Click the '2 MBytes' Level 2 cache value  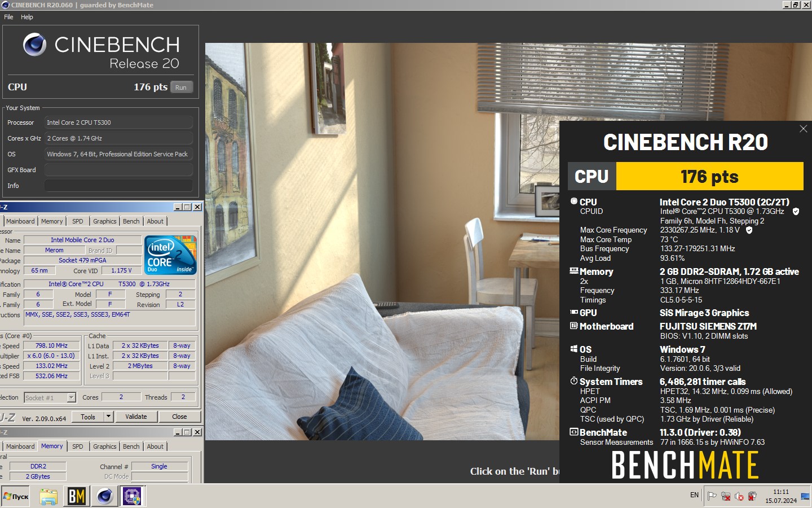[140, 366]
